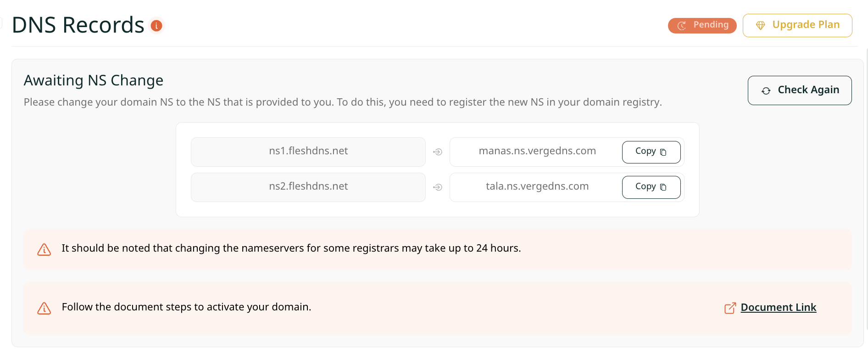The width and height of the screenshot is (868, 360).
Task: Copy the tala.ns.vergedns.com nameserver
Action: (651, 187)
